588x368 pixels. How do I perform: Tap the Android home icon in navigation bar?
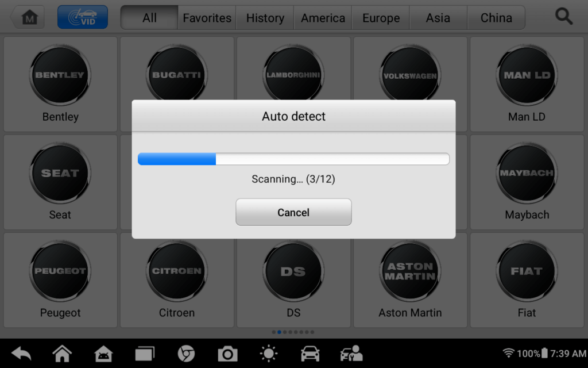[63, 354]
